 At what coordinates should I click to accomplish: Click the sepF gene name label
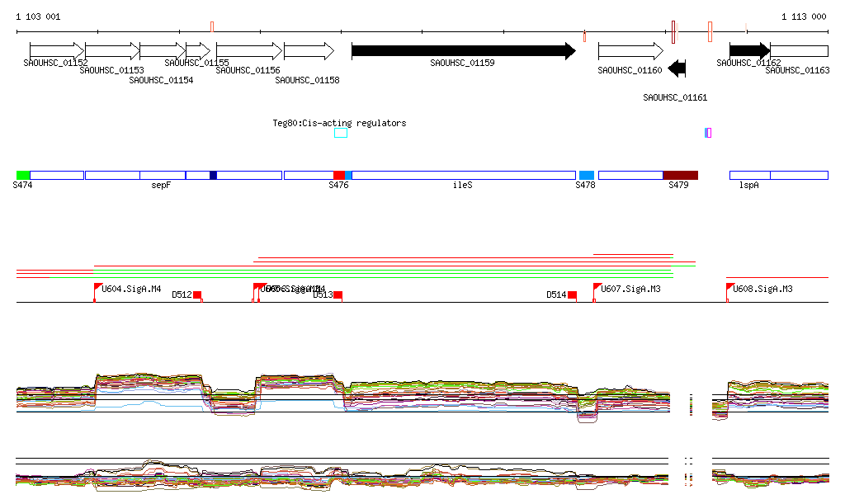pos(161,186)
